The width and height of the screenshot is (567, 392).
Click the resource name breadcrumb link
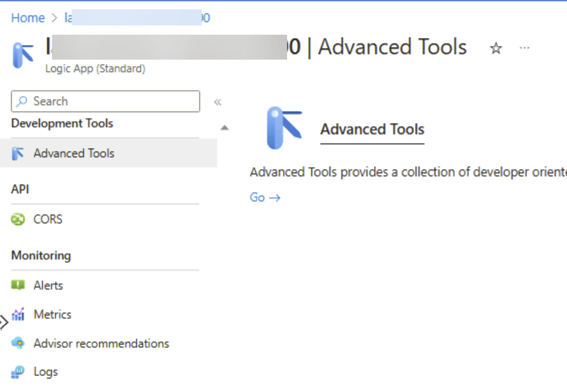(138, 18)
